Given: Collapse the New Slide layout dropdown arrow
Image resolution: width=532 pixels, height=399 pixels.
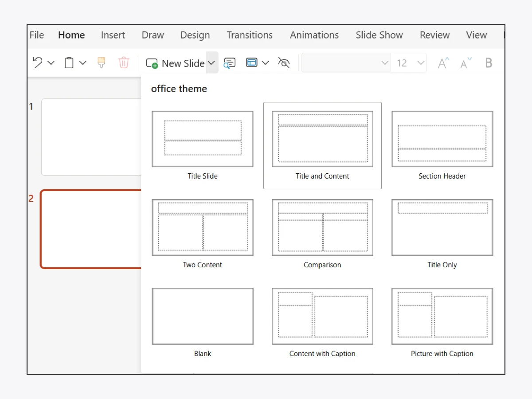Looking at the screenshot, I should [x=212, y=63].
